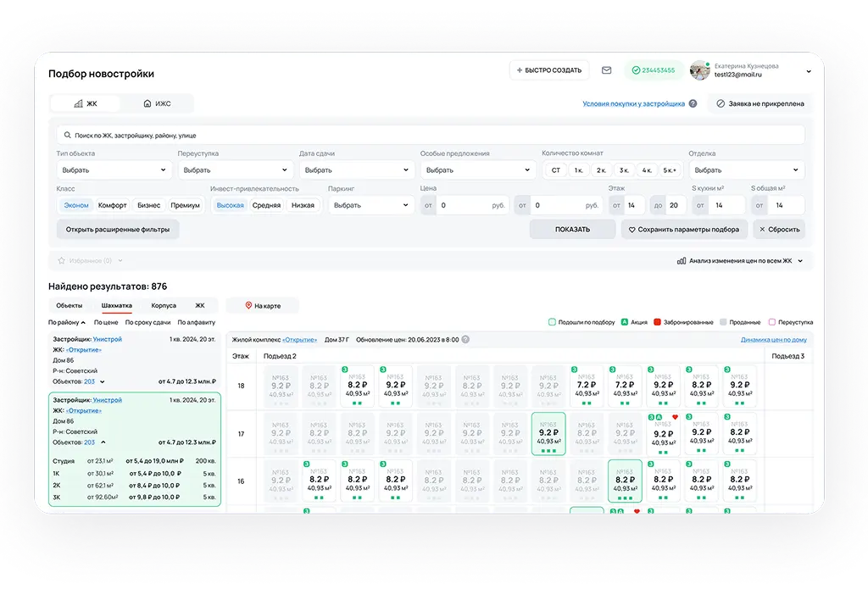Sort results По цене
The image size is (868, 595).
106,322
